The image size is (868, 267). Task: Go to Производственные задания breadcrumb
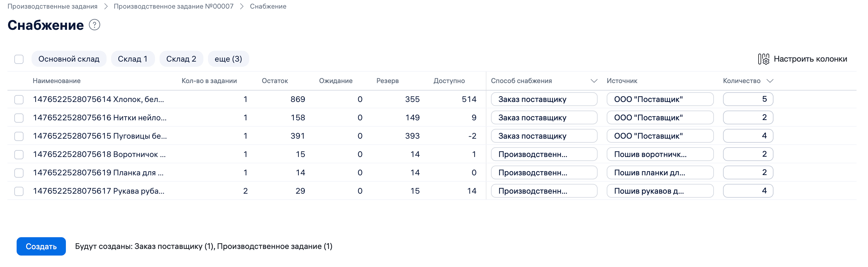click(x=52, y=6)
